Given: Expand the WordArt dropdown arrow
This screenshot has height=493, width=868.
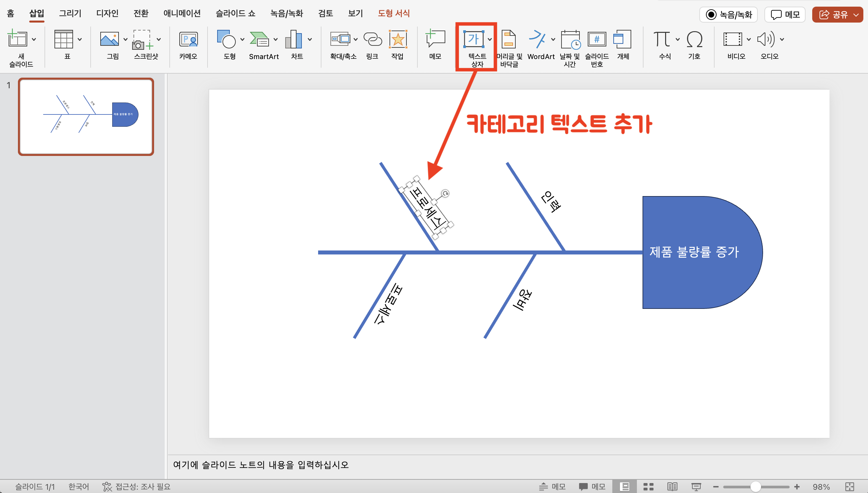Looking at the screenshot, I should click(x=553, y=39).
